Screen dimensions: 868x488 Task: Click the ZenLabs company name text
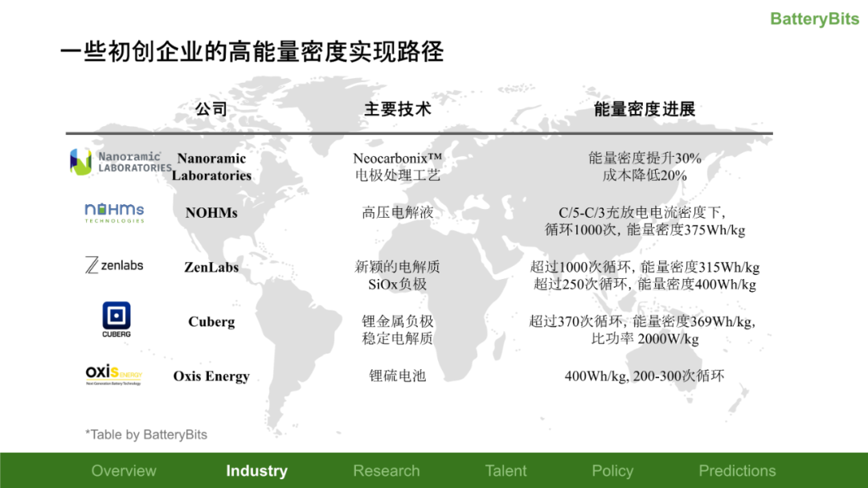211,267
